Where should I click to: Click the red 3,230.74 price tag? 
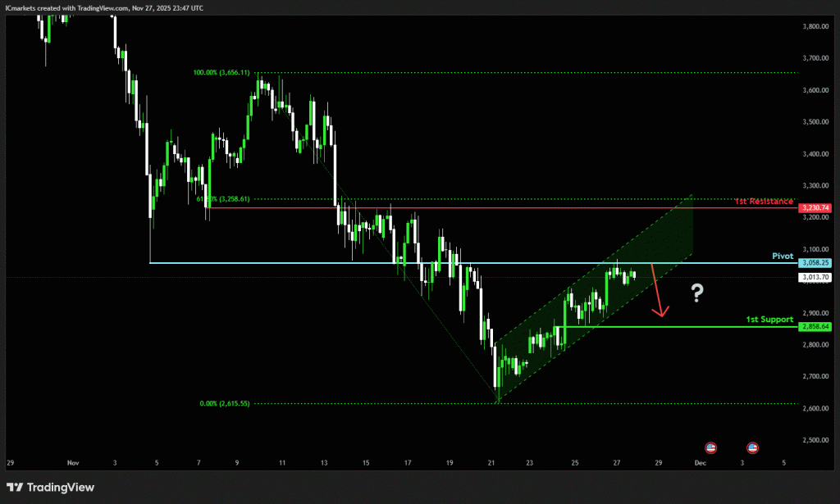817,208
